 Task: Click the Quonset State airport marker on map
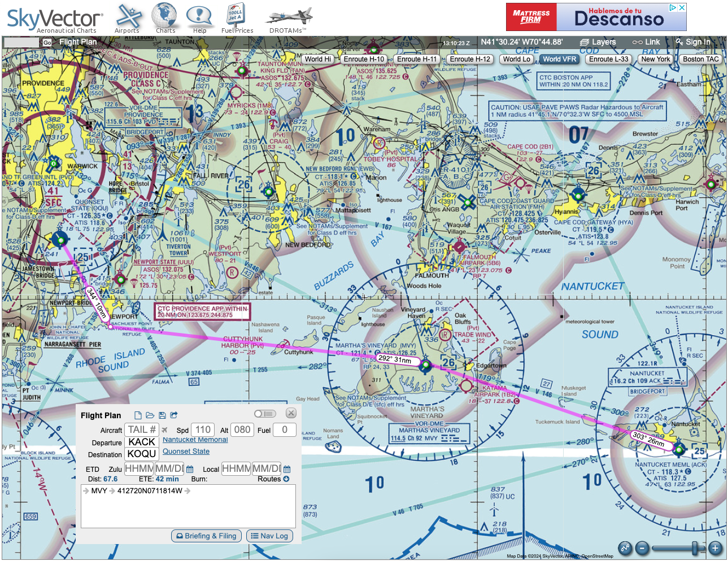(59, 239)
